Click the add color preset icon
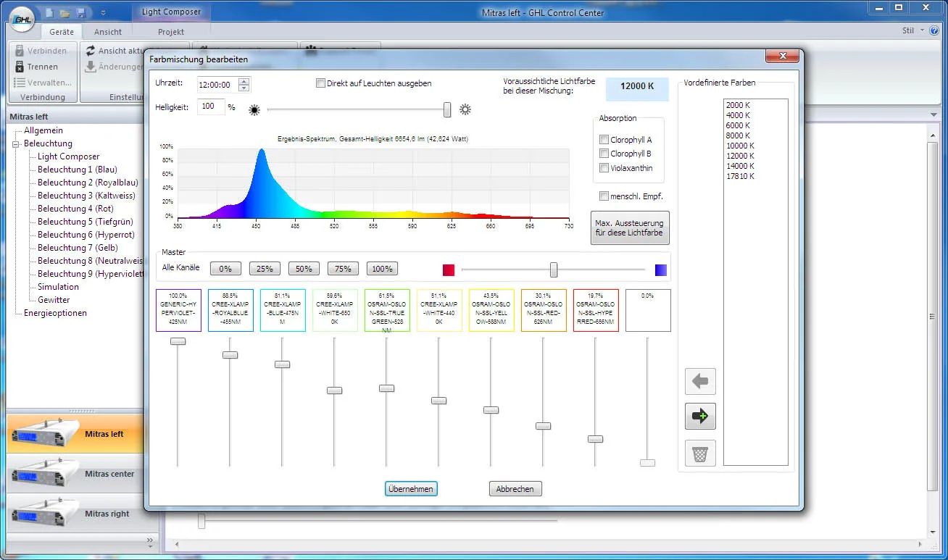 pos(700,417)
